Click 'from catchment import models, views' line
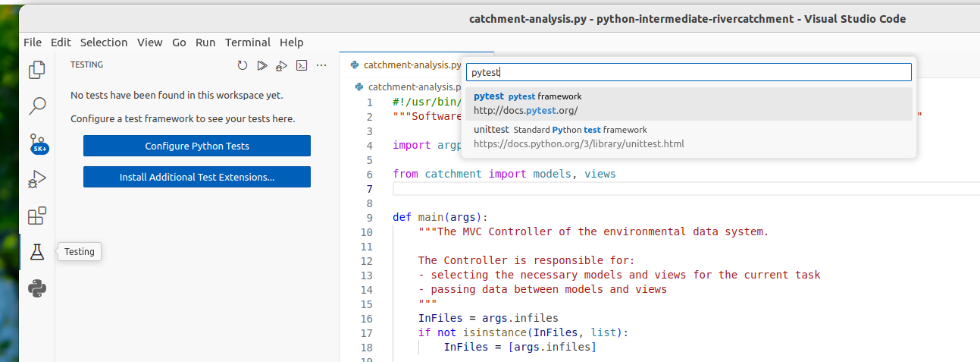 (504, 174)
